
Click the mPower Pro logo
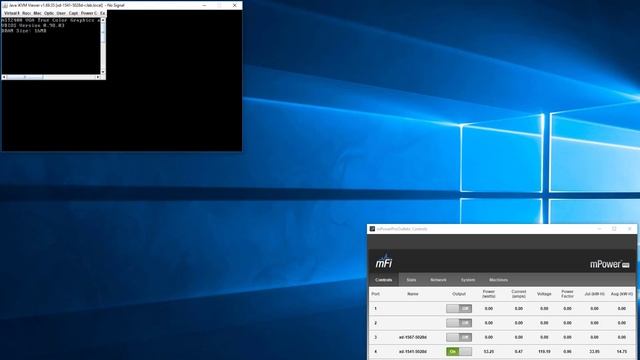609,264
